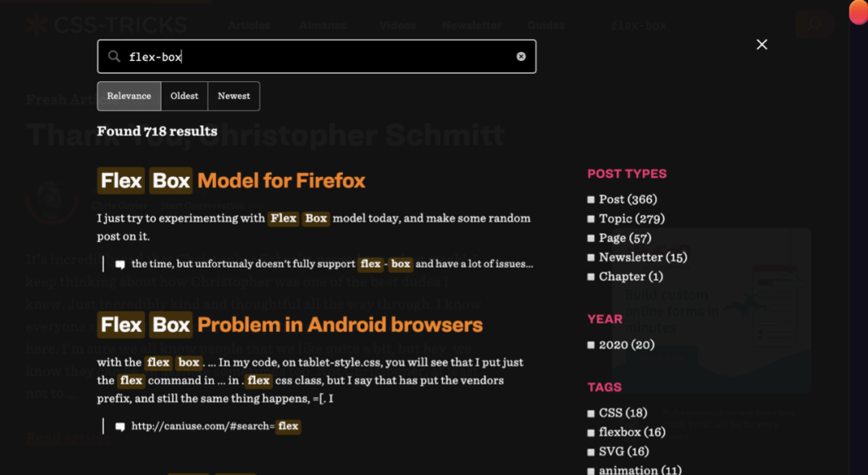Image resolution: width=868 pixels, height=475 pixels.
Task: Open Almanac menu in background header
Action: point(323,26)
